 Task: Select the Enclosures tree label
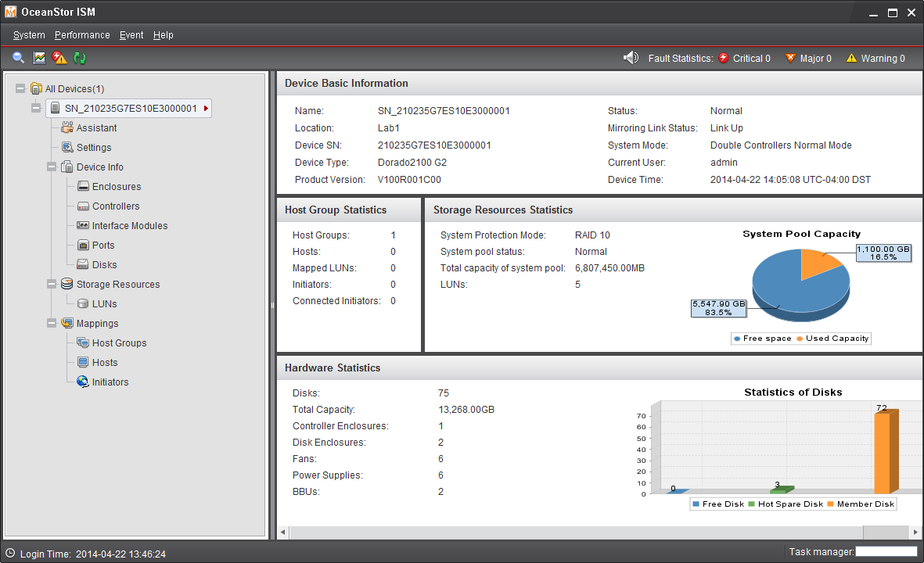(117, 187)
